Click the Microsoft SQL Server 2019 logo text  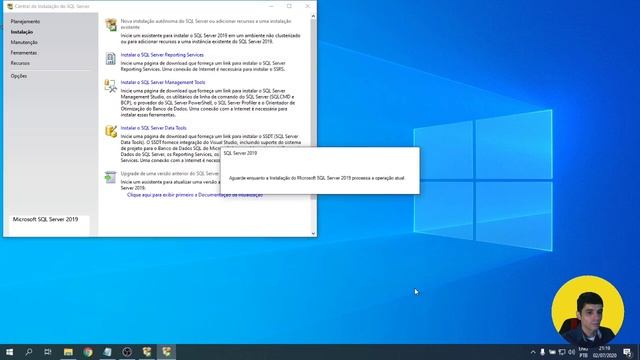(45, 219)
